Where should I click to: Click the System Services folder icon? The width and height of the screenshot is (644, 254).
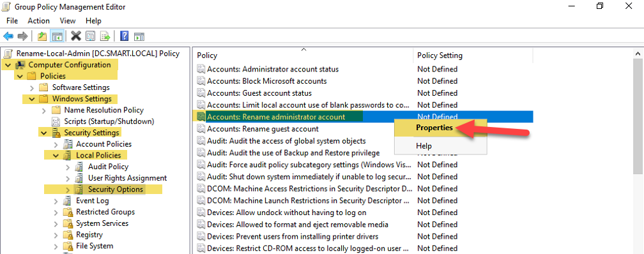pyautogui.click(x=68, y=223)
